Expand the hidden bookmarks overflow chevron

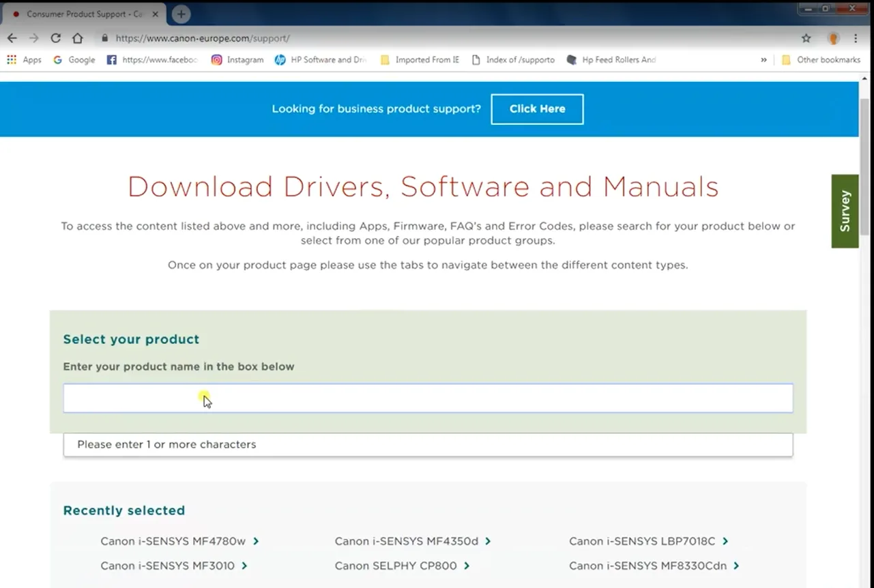[x=763, y=60]
